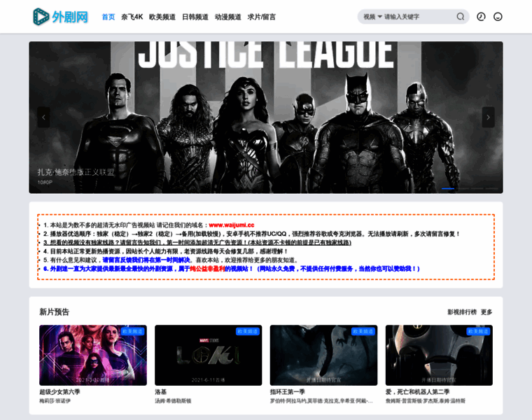Open the 影视排行榜 link
This screenshot has width=532, height=420.
[x=462, y=311]
